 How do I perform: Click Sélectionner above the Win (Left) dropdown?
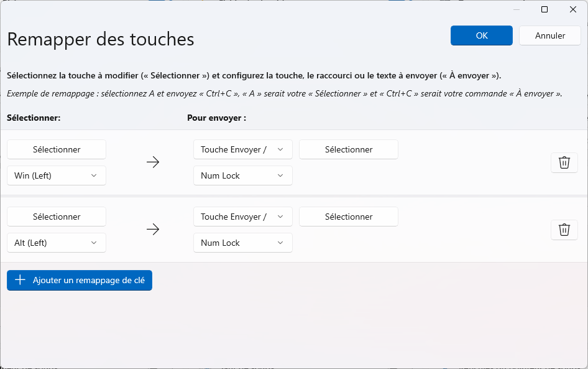tap(57, 149)
